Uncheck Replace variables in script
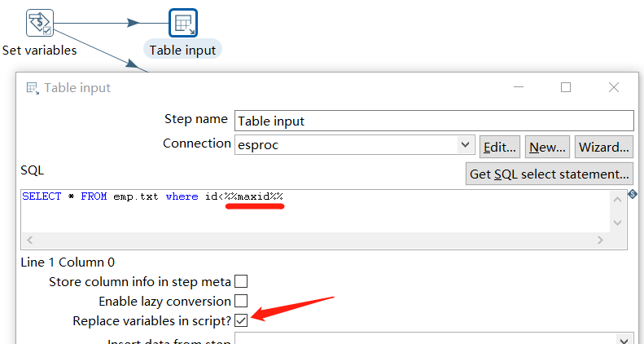This screenshot has width=644, height=344. (x=241, y=321)
